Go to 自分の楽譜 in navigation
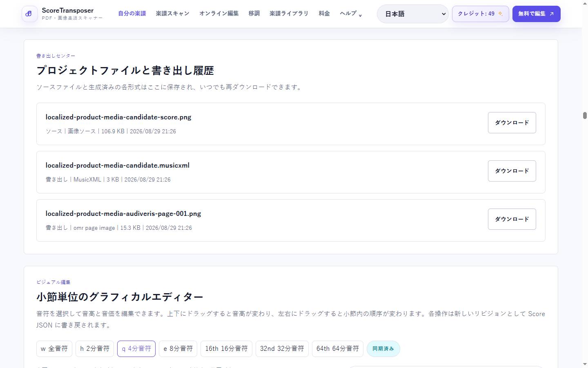 [x=132, y=13]
